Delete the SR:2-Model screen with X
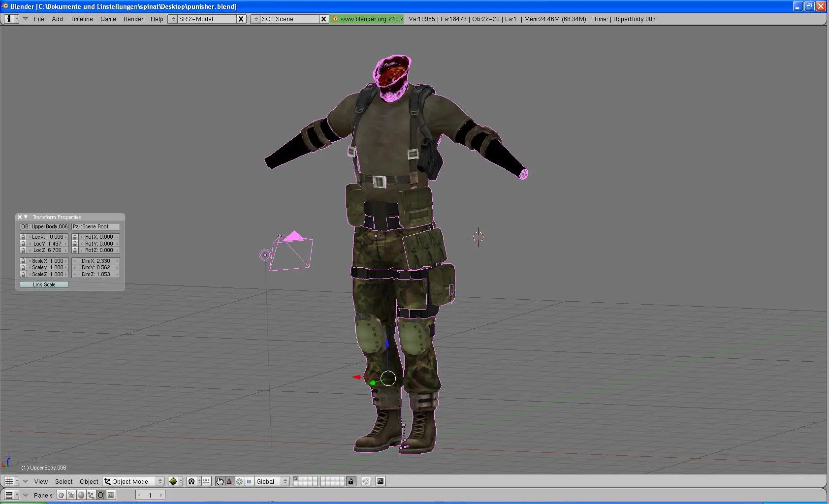This screenshot has width=829, height=504. [241, 19]
